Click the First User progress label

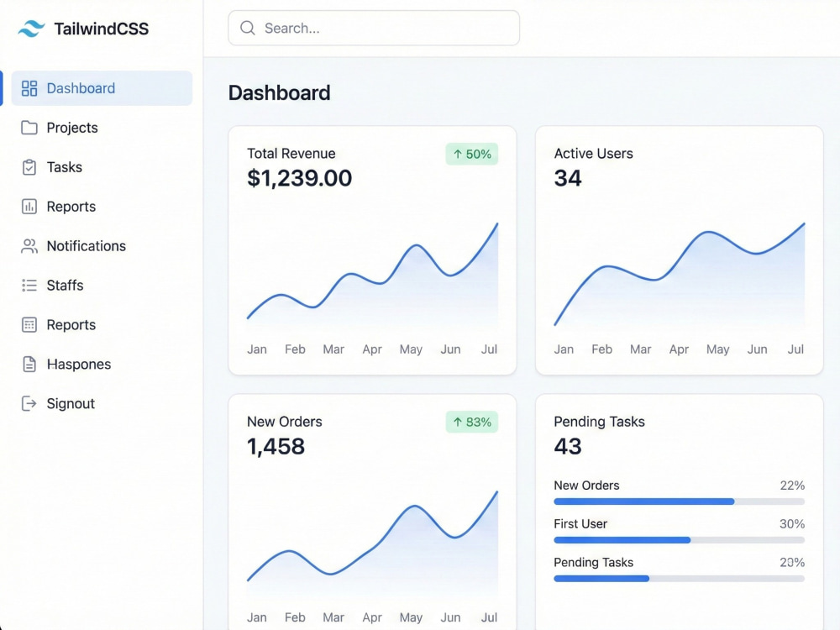tap(580, 524)
